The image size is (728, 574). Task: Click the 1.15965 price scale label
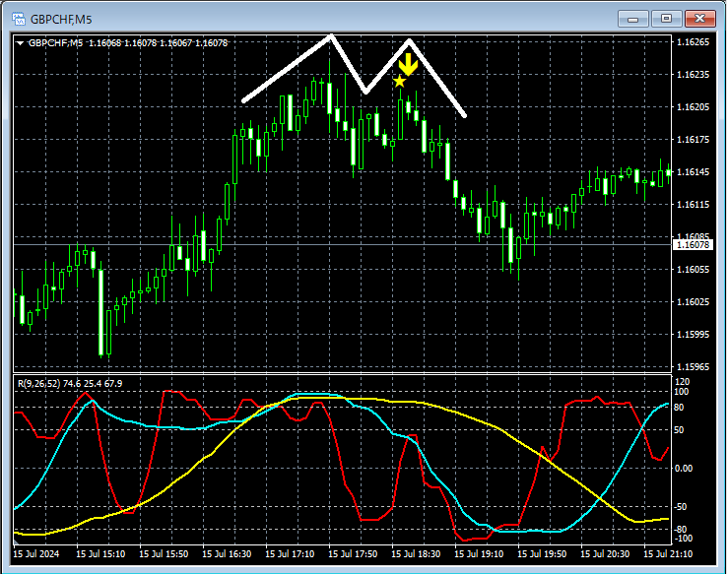click(694, 367)
